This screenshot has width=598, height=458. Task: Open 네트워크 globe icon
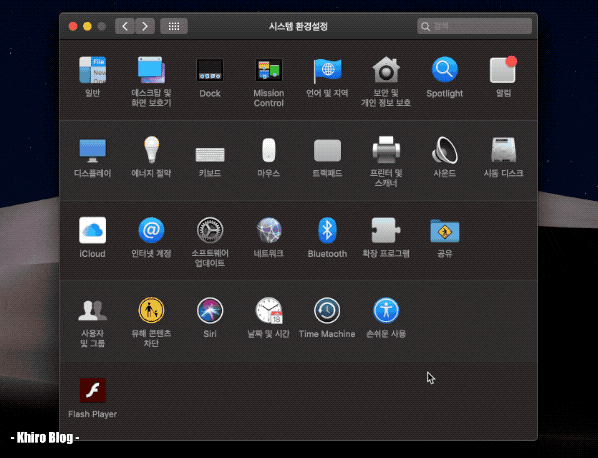(x=268, y=230)
